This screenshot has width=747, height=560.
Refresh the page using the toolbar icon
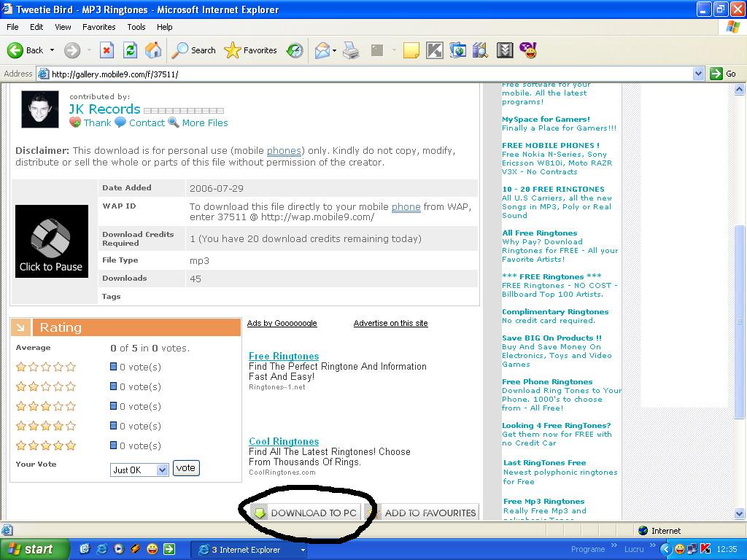pyautogui.click(x=130, y=50)
